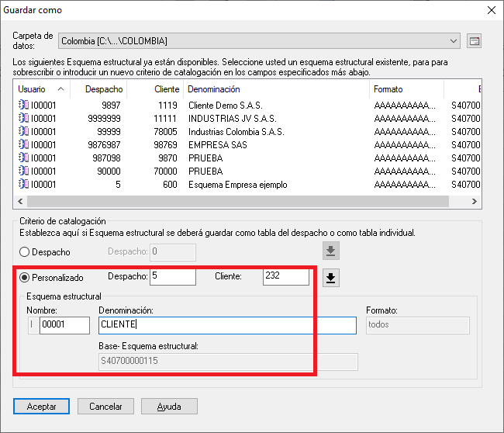This screenshot has width=504, height=433.
Task: Click Despacho value 90000
Action: coord(109,171)
